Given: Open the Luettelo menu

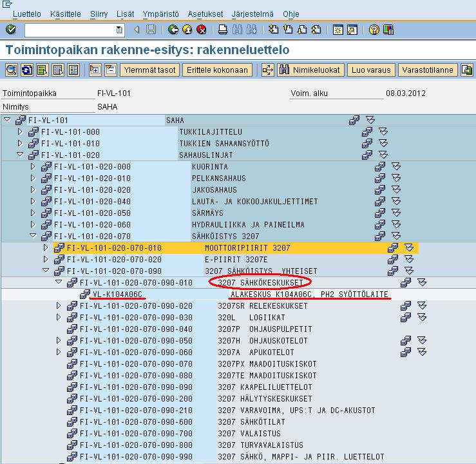Looking at the screenshot, I should 27,14.
